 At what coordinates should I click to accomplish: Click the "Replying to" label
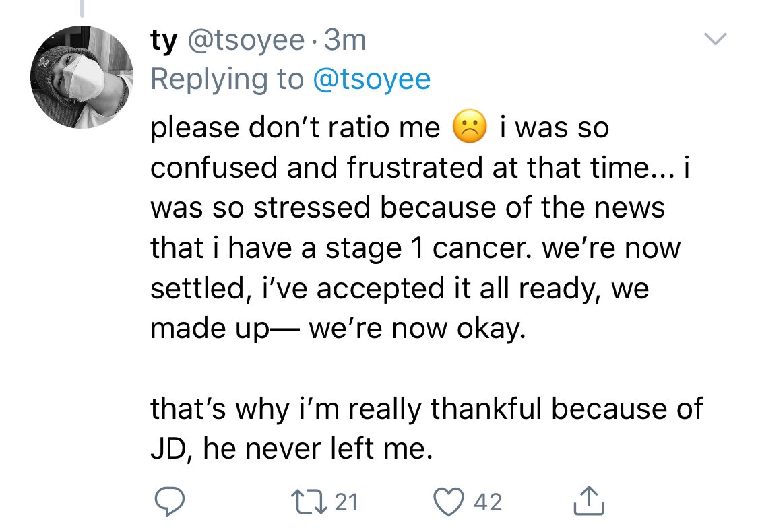(x=227, y=79)
